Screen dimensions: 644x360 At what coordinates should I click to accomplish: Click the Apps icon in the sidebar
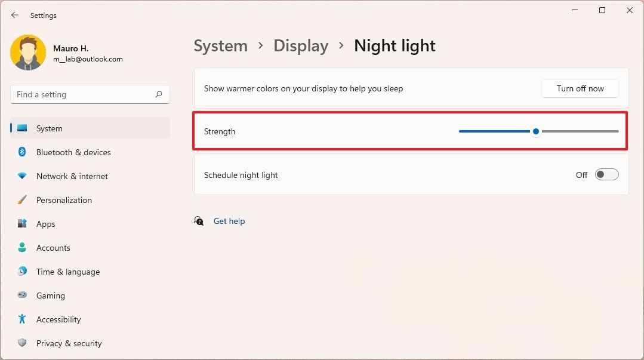pos(22,224)
